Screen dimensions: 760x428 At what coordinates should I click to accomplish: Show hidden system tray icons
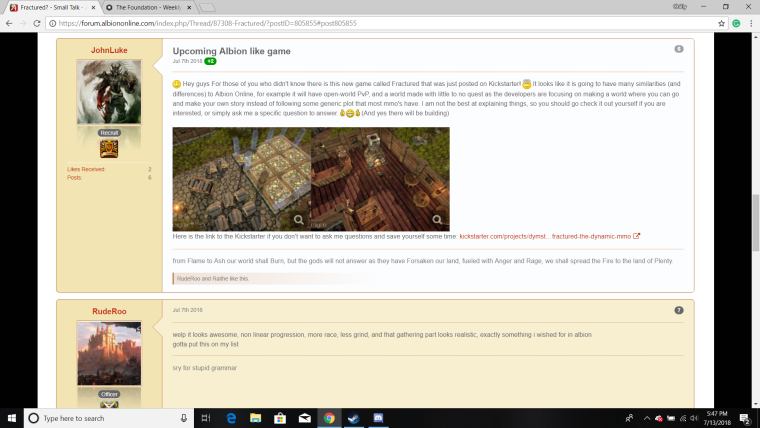647,418
